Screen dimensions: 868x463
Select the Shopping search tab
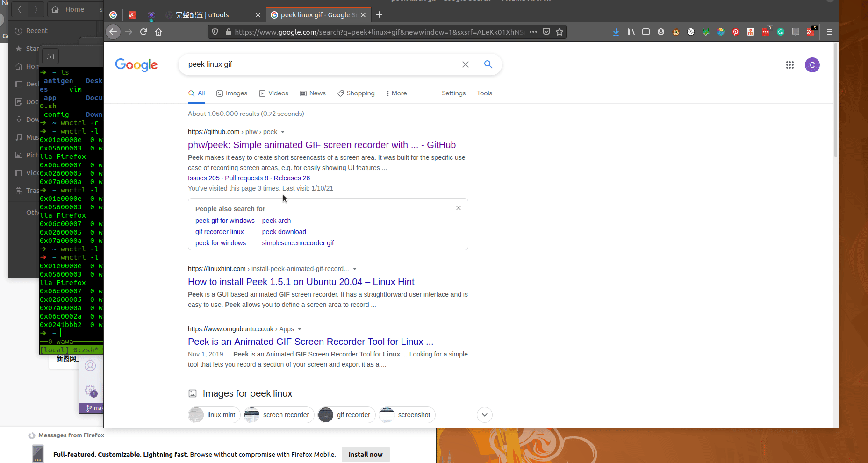(x=356, y=93)
